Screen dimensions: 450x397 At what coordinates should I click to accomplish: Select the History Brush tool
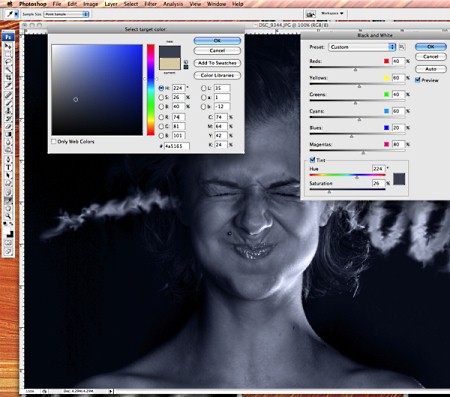tap(8, 119)
